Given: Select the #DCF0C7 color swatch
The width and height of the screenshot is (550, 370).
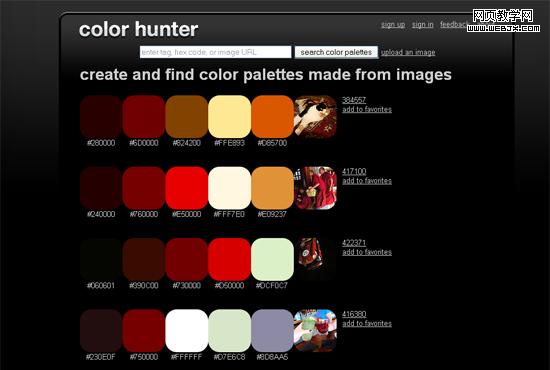Looking at the screenshot, I should pyautogui.click(x=272, y=260).
